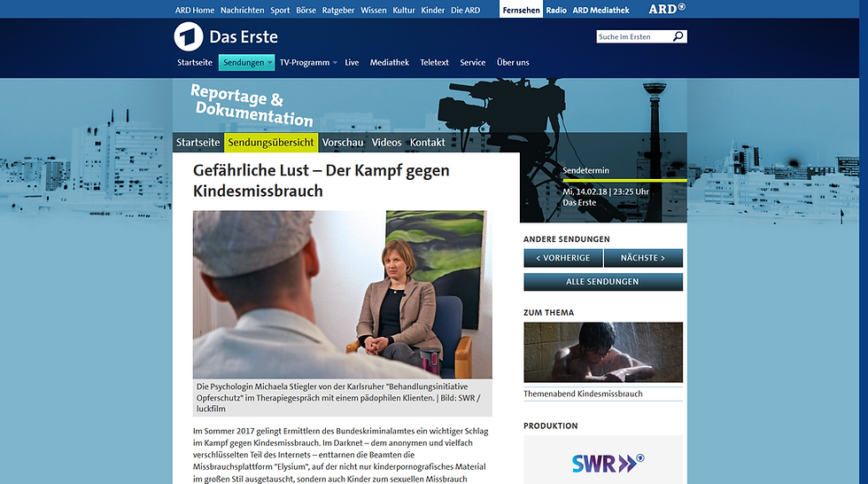868x484 pixels.
Task: Open Über uns in main navigation
Action: click(x=513, y=63)
